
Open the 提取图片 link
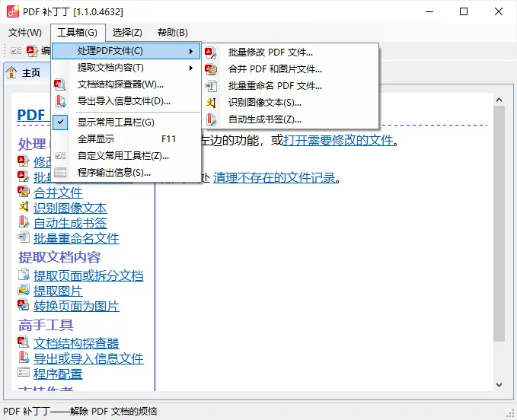(x=58, y=291)
